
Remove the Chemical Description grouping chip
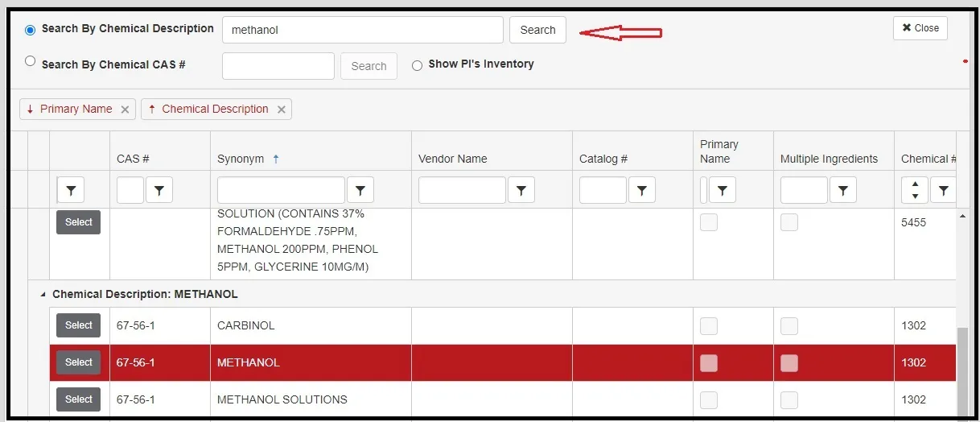281,110
